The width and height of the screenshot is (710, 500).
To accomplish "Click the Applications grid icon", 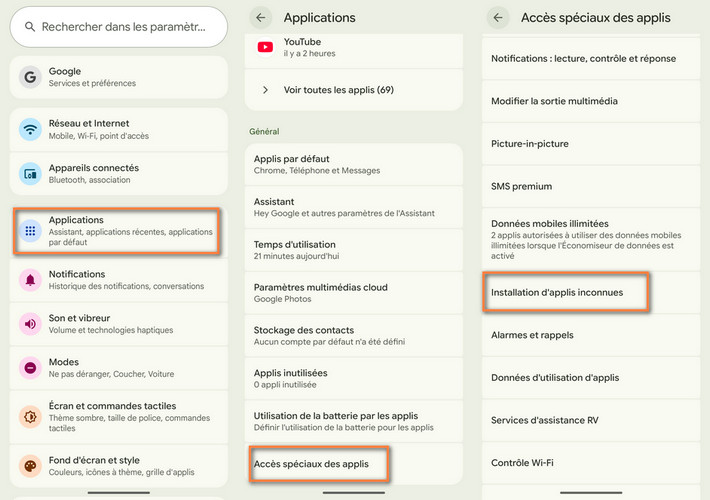I will [31, 231].
